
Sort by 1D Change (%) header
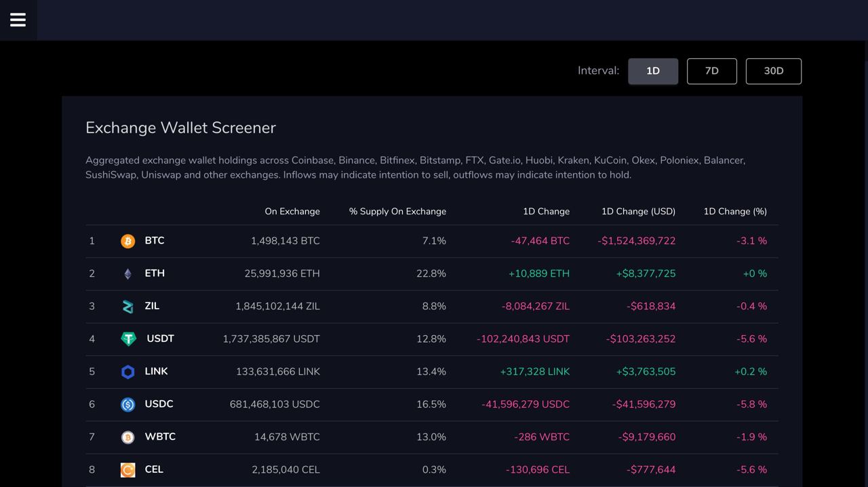coord(735,212)
